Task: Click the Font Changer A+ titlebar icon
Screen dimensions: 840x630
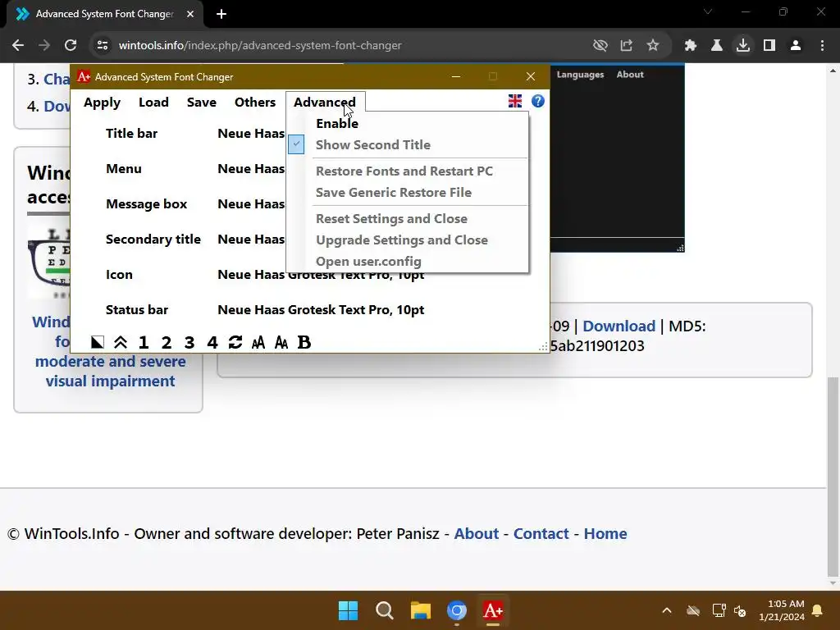Action: click(x=84, y=76)
